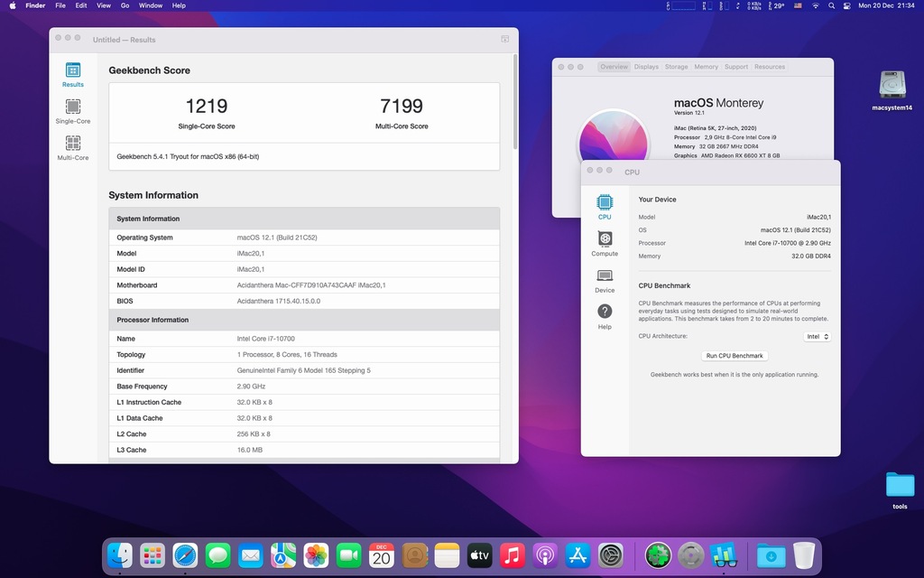Click Run CPU Benchmark button
The width and height of the screenshot is (924, 578).
point(735,356)
